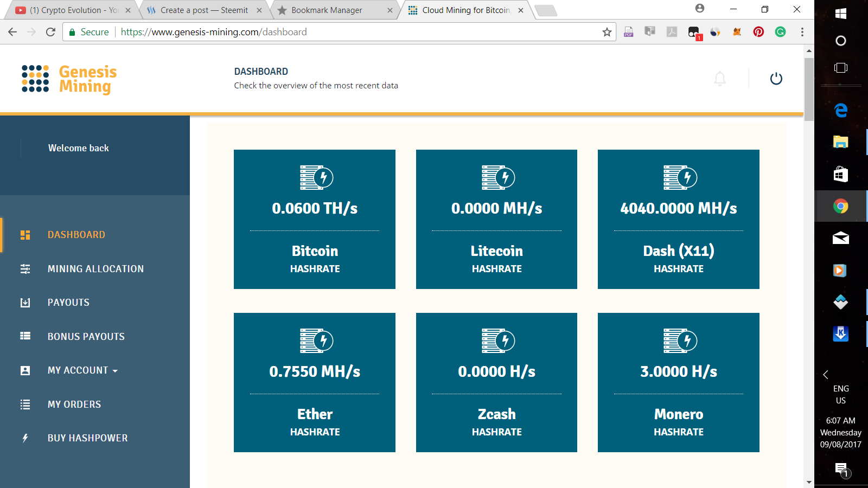Viewport: 868px width, 488px height.
Task: Close the Create a post Steemit tab
Action: click(x=259, y=10)
